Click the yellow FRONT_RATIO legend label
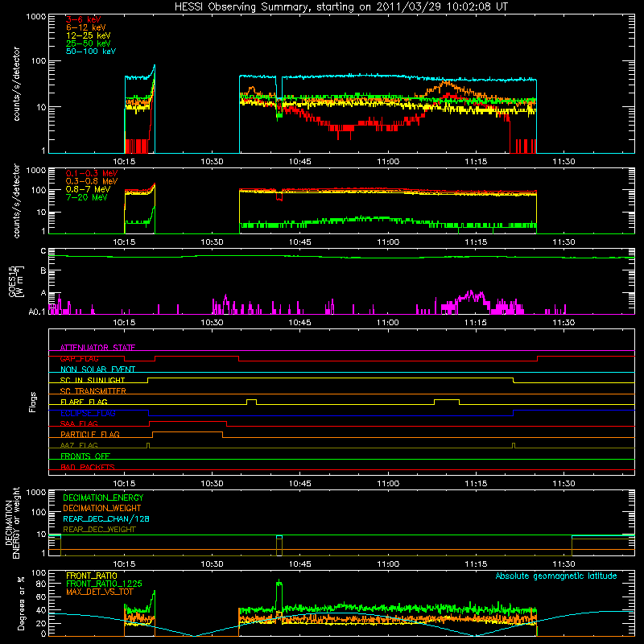The image size is (644, 644). click(x=92, y=576)
